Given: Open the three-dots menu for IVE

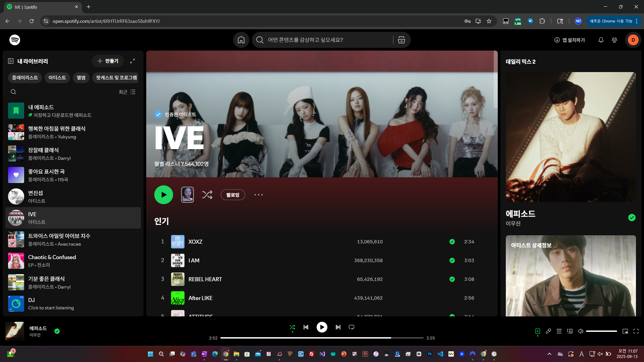Looking at the screenshot, I should pos(258,195).
